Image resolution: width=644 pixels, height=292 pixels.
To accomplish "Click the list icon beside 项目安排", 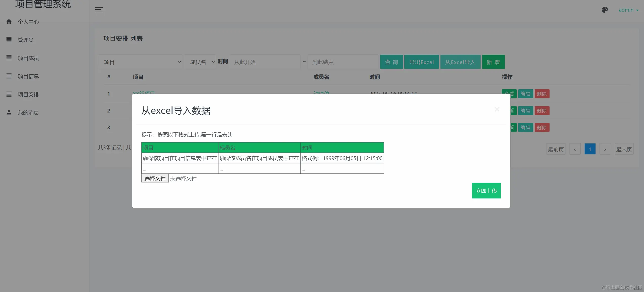I will point(9,94).
